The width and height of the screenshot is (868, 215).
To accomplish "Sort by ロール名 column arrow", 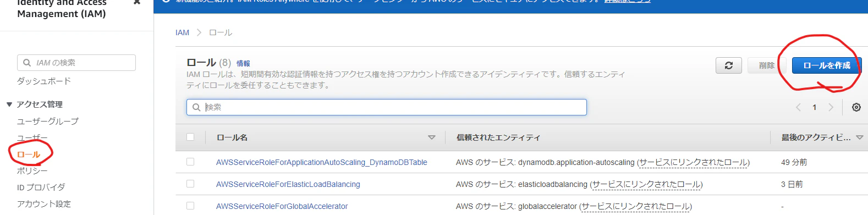I will tap(431, 137).
